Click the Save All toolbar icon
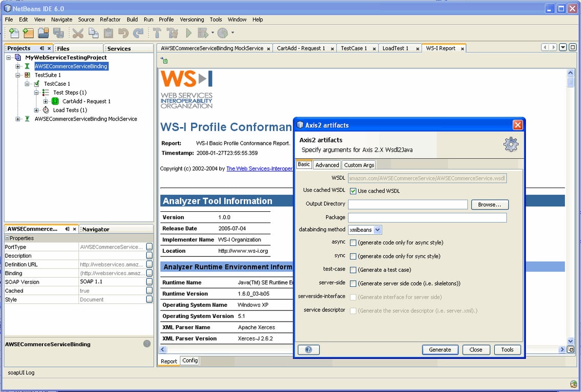 tap(58, 33)
